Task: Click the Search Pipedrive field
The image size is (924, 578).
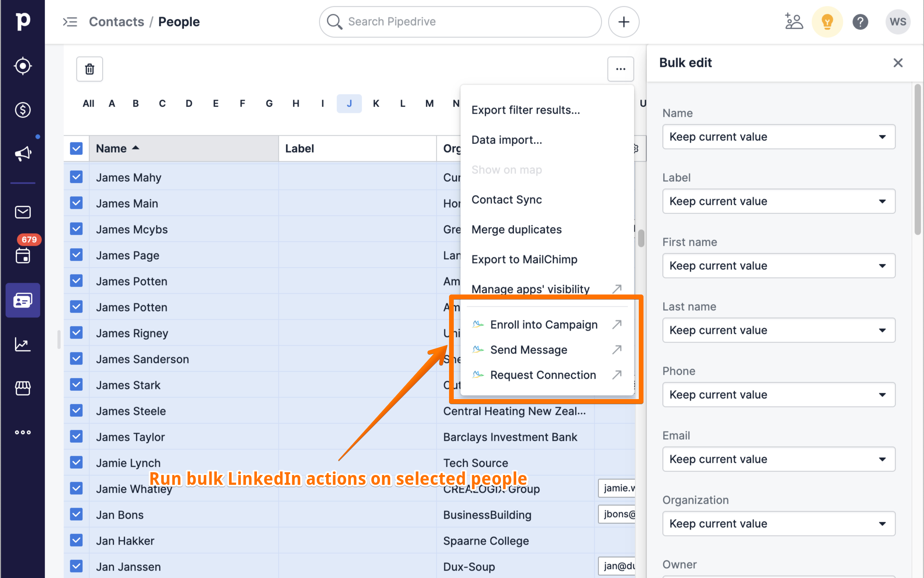Action: pyautogui.click(x=460, y=22)
